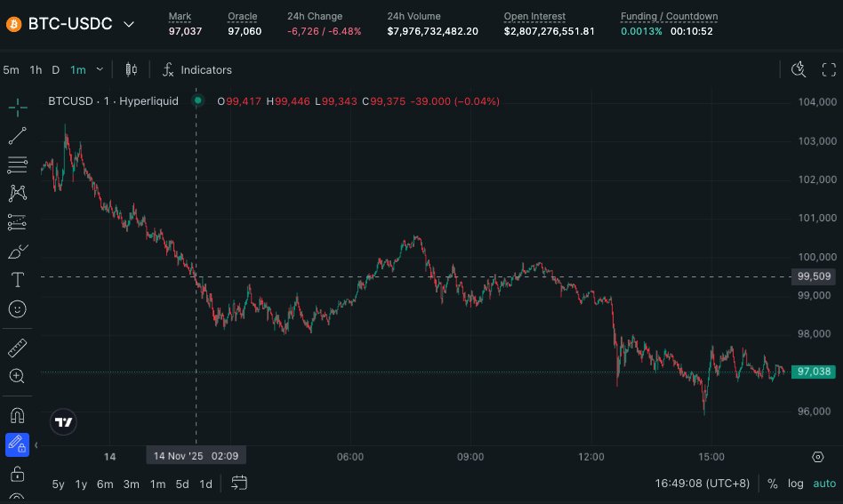Select the 5d date range
The image size is (843, 504).
pyautogui.click(x=182, y=484)
